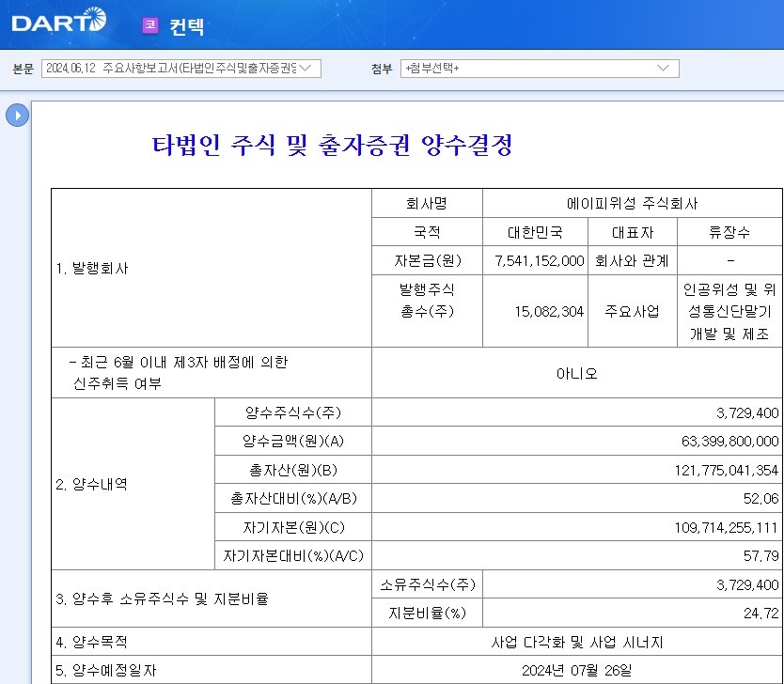Click the 지분비율 value 24.72

click(760, 614)
